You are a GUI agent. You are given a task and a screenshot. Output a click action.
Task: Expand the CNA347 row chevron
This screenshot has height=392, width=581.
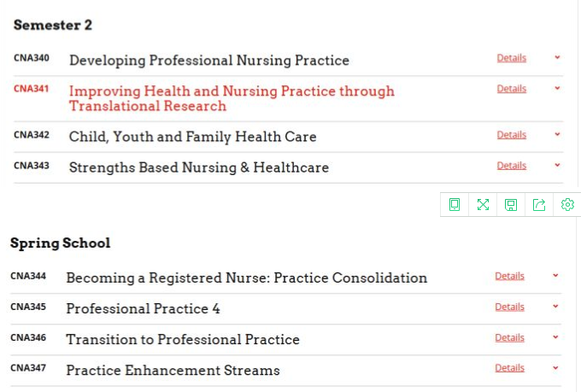click(555, 368)
